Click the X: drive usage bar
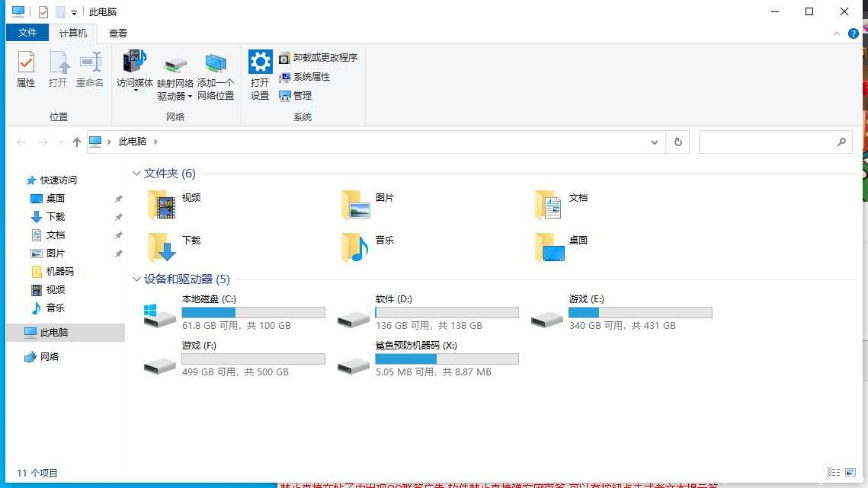 [x=447, y=359]
